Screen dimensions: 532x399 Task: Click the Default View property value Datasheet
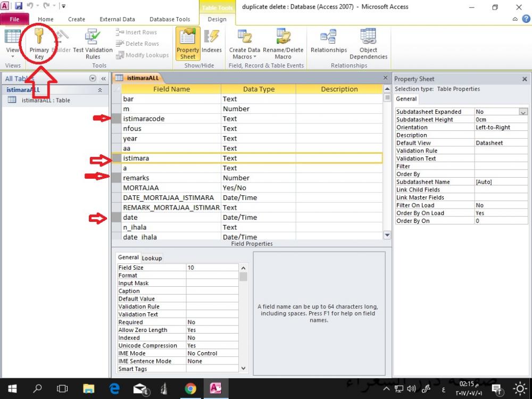501,143
